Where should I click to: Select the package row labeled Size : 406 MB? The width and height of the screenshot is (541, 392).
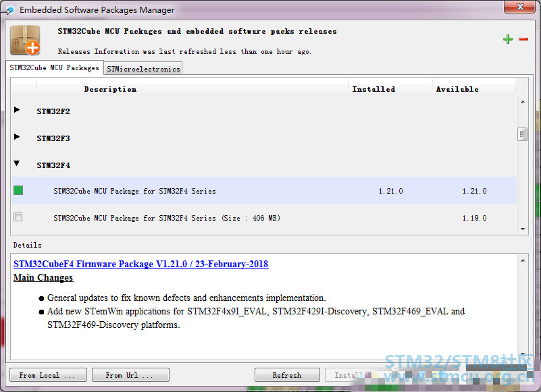click(x=167, y=218)
